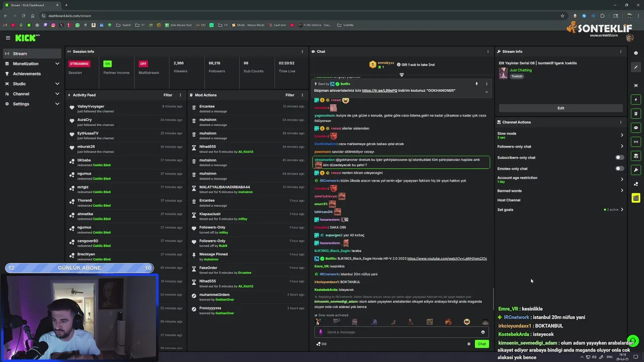Viewport: 644px width, 362px height.
Task: Open Slow mode settings
Action: (560, 135)
